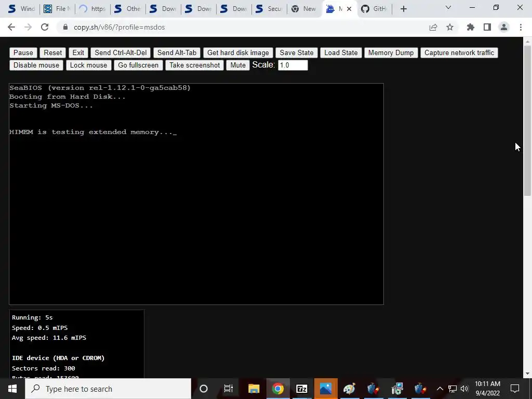Show hidden system tray icons
Screen dimensions: 532x399
coord(440,389)
